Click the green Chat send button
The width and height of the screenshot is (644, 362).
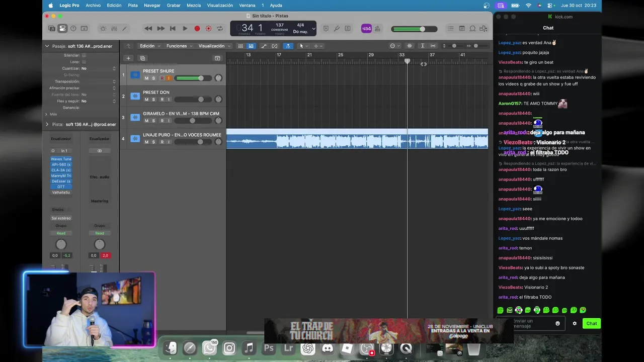point(592,323)
